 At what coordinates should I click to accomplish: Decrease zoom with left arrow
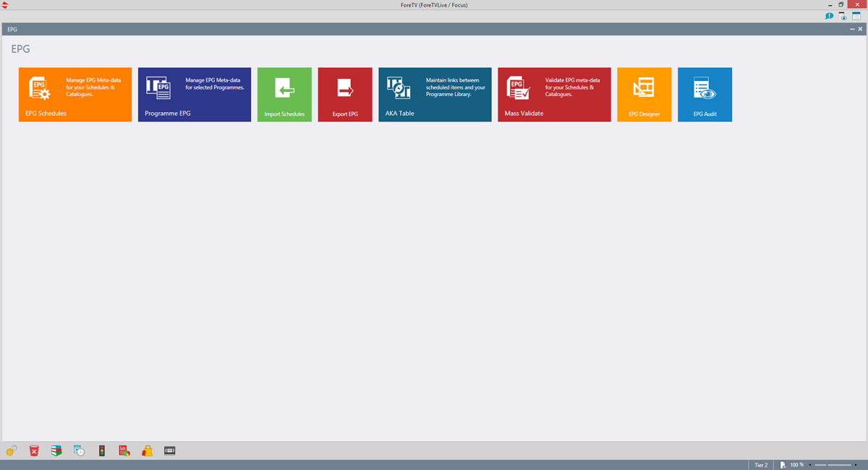[x=810, y=465]
